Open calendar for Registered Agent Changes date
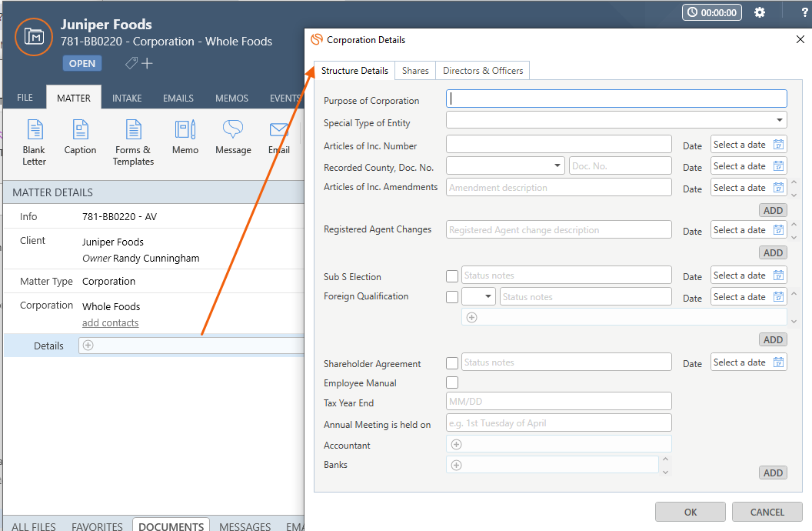 (x=778, y=230)
